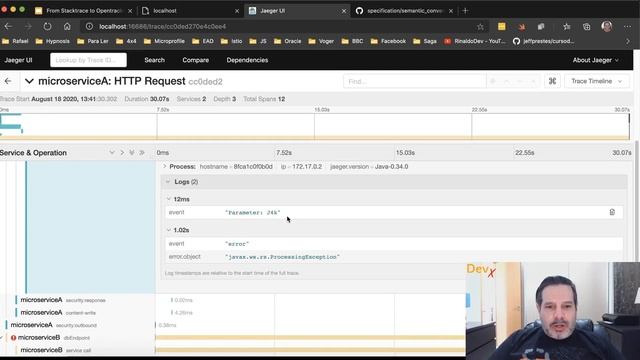This screenshot has height=360, width=640.
Task: Switch to the specification/semantic_conventions GitHub tab
Action: tap(404, 11)
